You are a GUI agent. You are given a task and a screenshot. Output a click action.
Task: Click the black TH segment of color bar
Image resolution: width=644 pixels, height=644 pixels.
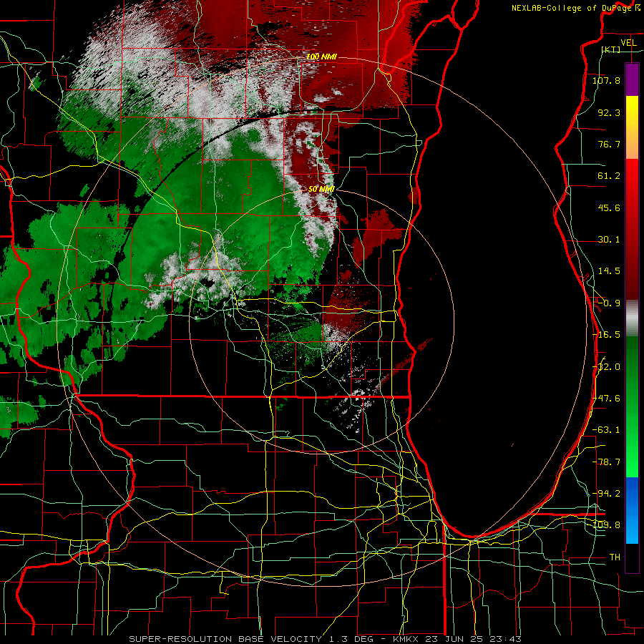632,557
